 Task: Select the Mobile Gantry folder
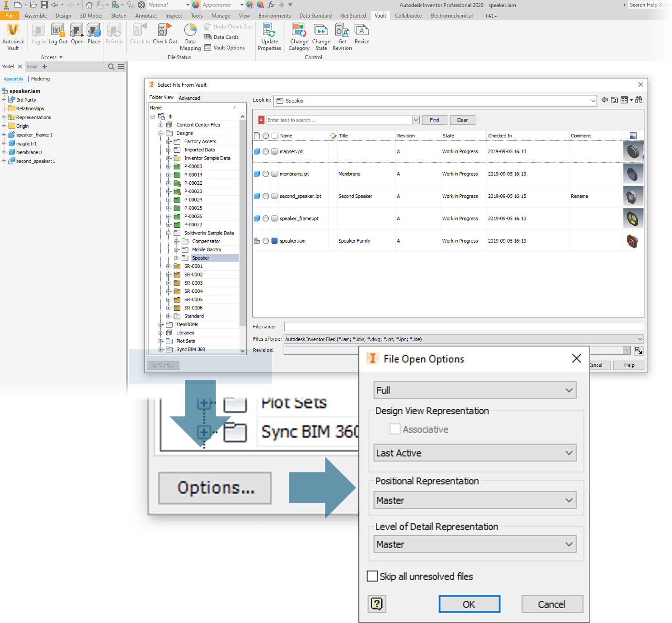(x=207, y=249)
